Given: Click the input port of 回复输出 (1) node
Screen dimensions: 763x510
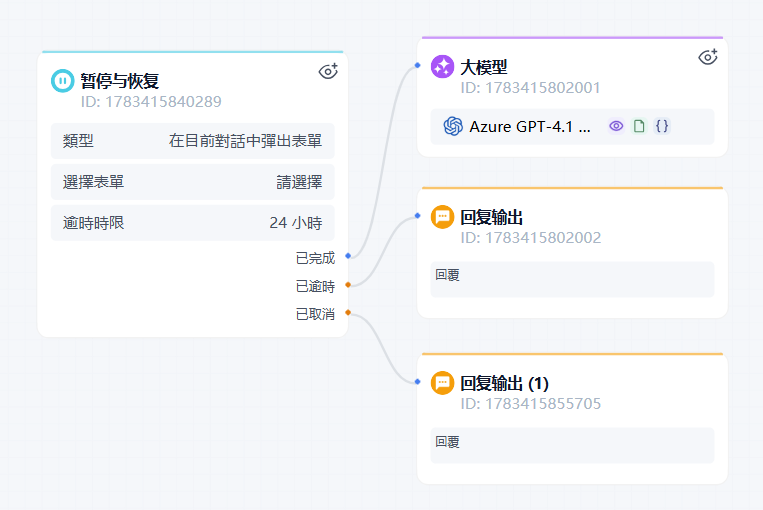Looking at the screenshot, I should 418,382.
